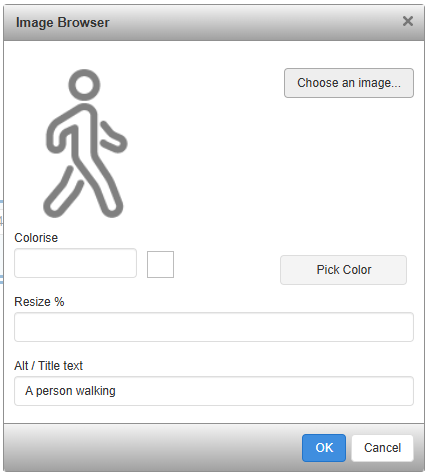Click the walking person preview image
The width and height of the screenshot is (425, 472).
click(85, 143)
